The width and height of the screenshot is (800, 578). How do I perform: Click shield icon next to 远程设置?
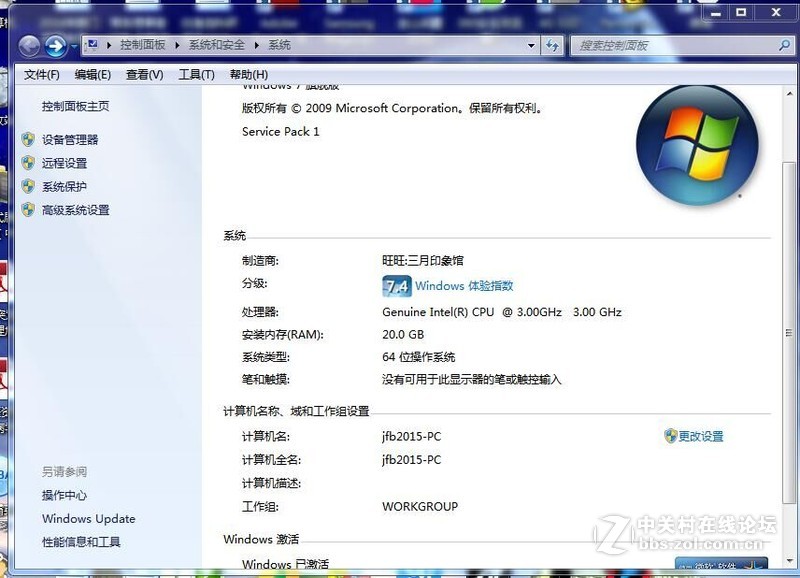(x=29, y=163)
